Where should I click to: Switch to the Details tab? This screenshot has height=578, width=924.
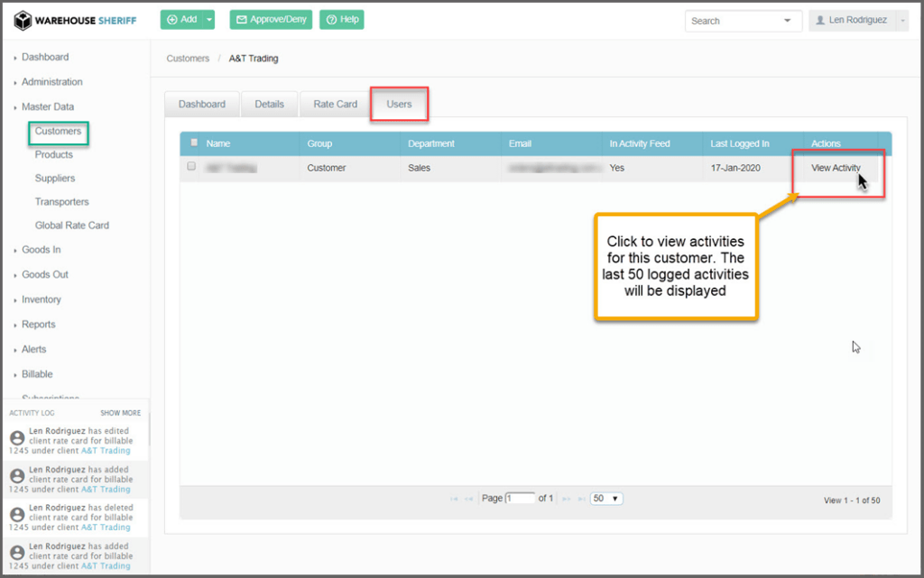(269, 105)
